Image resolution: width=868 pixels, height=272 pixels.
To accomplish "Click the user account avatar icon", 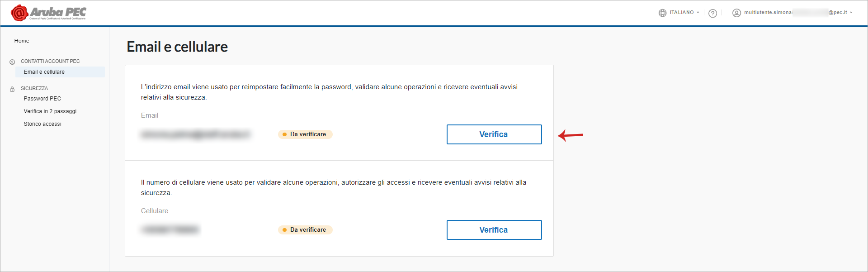I will [736, 13].
